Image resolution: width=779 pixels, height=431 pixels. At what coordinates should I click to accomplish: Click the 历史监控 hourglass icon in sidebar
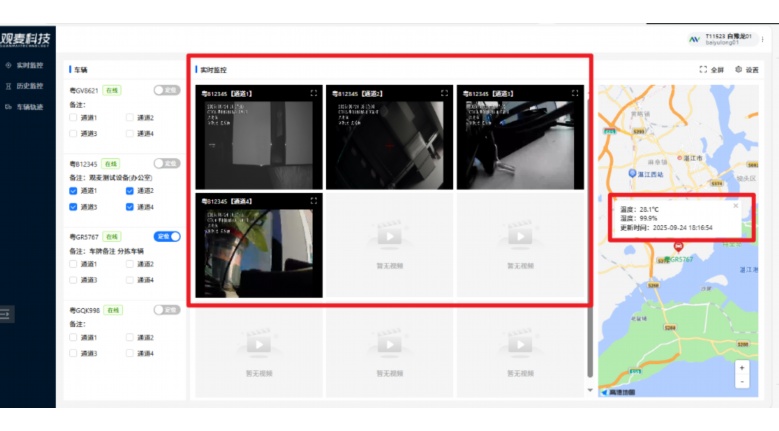[x=8, y=86]
